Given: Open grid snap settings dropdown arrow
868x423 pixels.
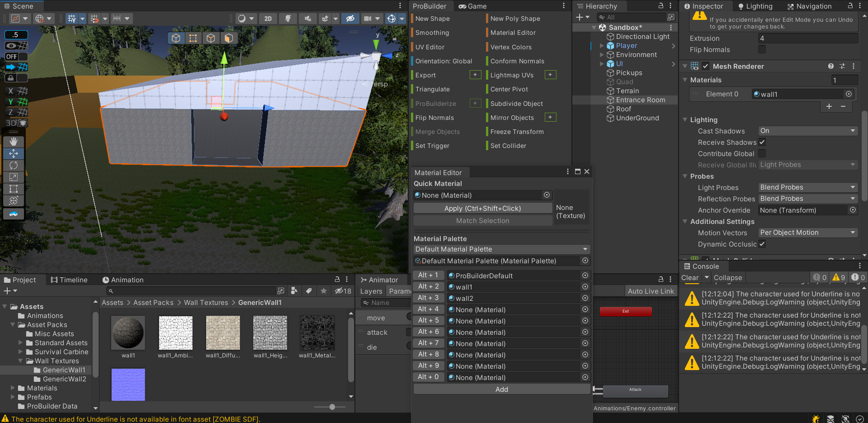Looking at the screenshot, I should pyautogui.click(x=82, y=19).
